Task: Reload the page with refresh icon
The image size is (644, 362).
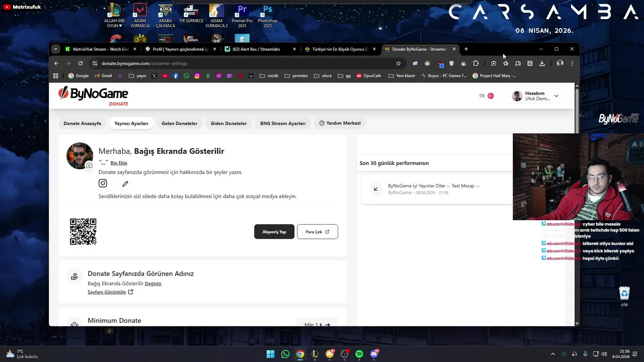Action: pyautogui.click(x=80, y=63)
